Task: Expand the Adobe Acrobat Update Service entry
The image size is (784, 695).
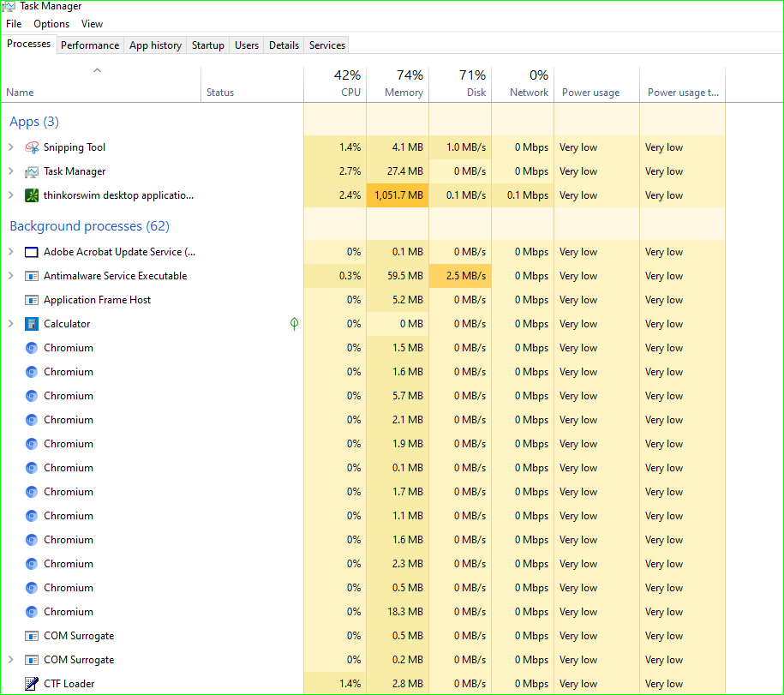Action: tap(11, 251)
